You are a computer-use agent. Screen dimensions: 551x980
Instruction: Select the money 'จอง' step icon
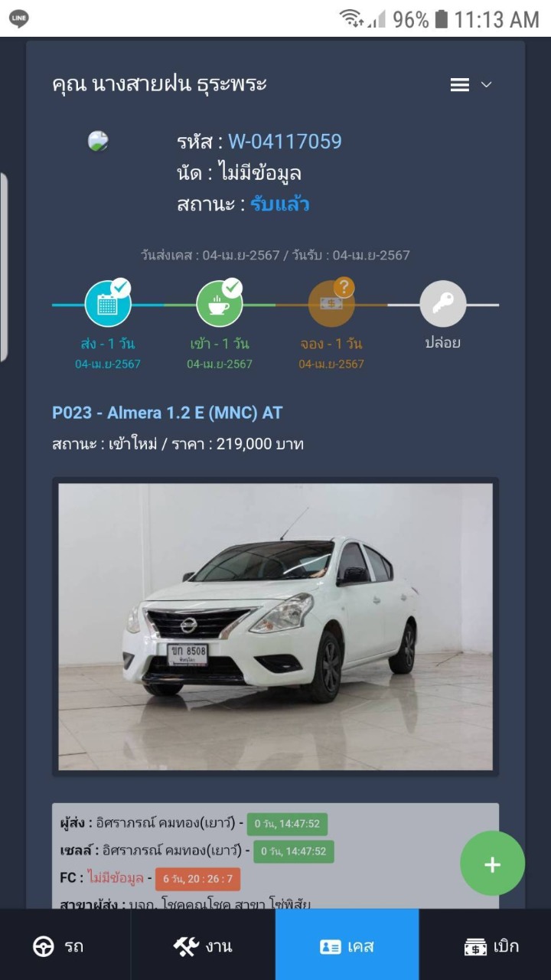tap(331, 304)
